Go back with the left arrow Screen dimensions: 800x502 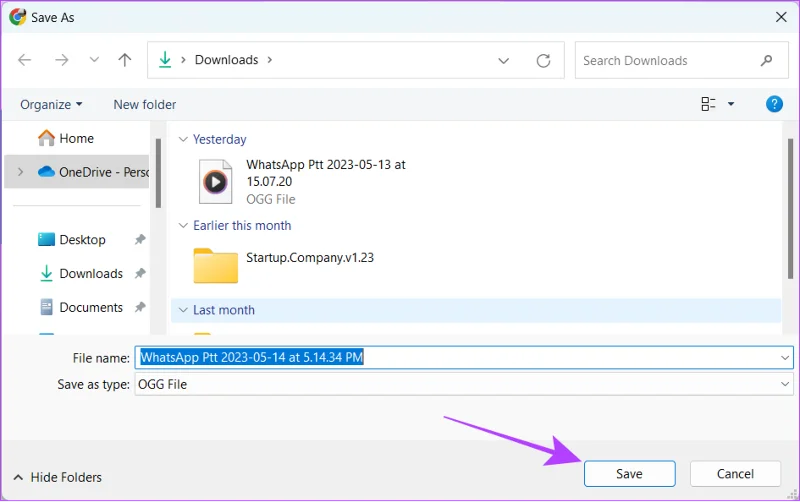(24, 60)
